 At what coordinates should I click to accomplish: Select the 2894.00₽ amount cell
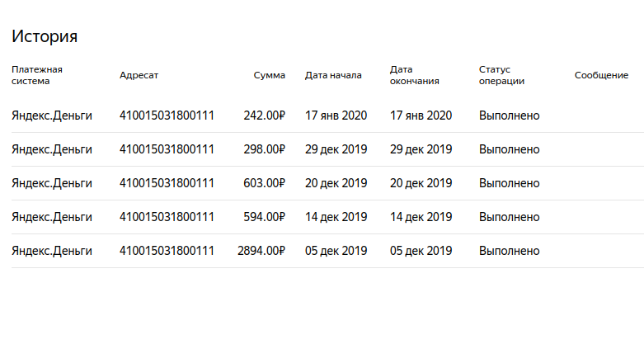click(261, 251)
